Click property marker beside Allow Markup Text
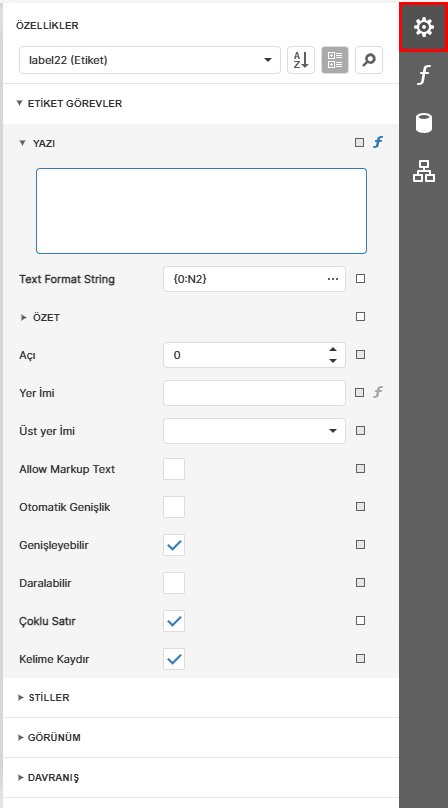This screenshot has width=448, height=808. pyautogui.click(x=360, y=468)
